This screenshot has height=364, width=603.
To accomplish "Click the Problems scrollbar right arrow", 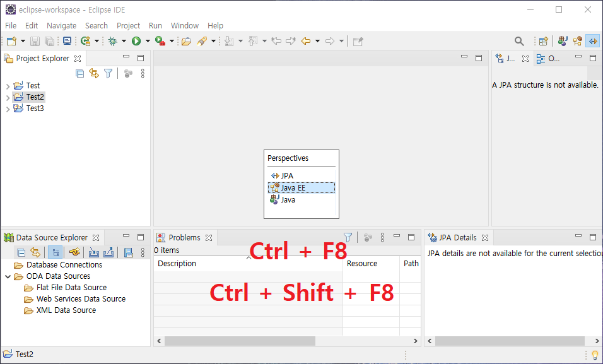I will click(x=415, y=341).
